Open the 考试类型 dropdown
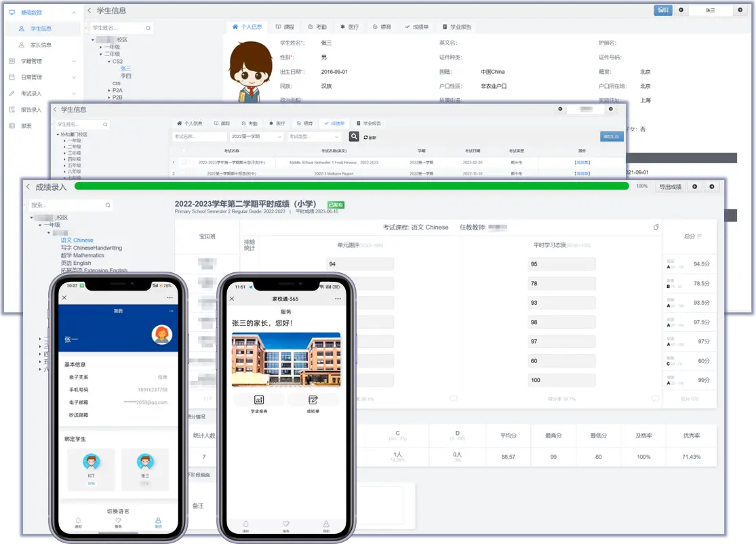This screenshot has width=756, height=546. coord(313,137)
